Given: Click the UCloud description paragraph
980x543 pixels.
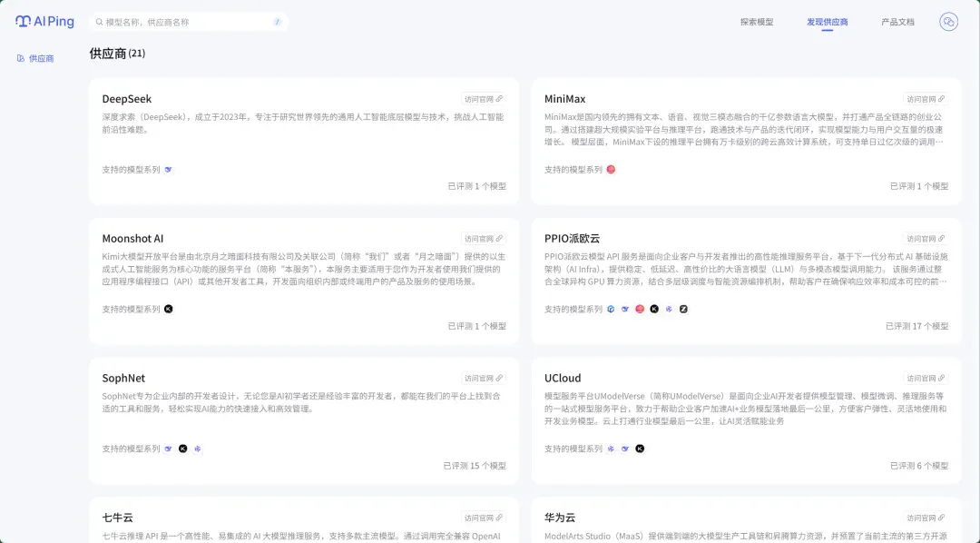Looking at the screenshot, I should [x=745, y=409].
